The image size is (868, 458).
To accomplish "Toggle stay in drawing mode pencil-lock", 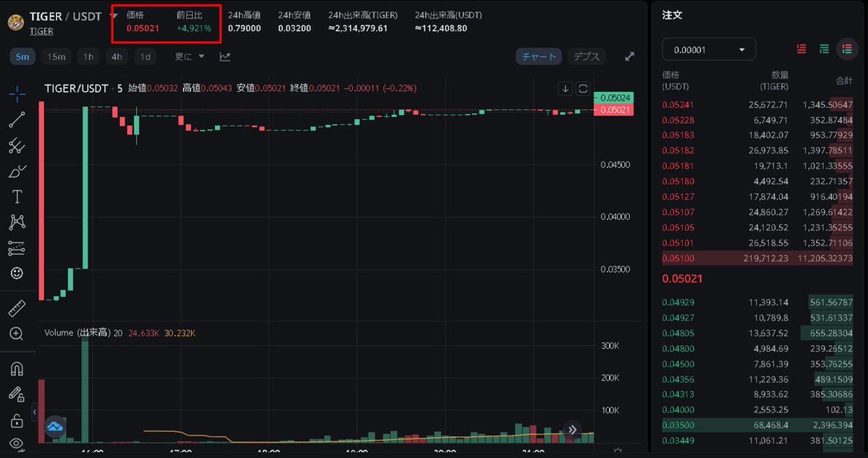I will pyautogui.click(x=17, y=394).
